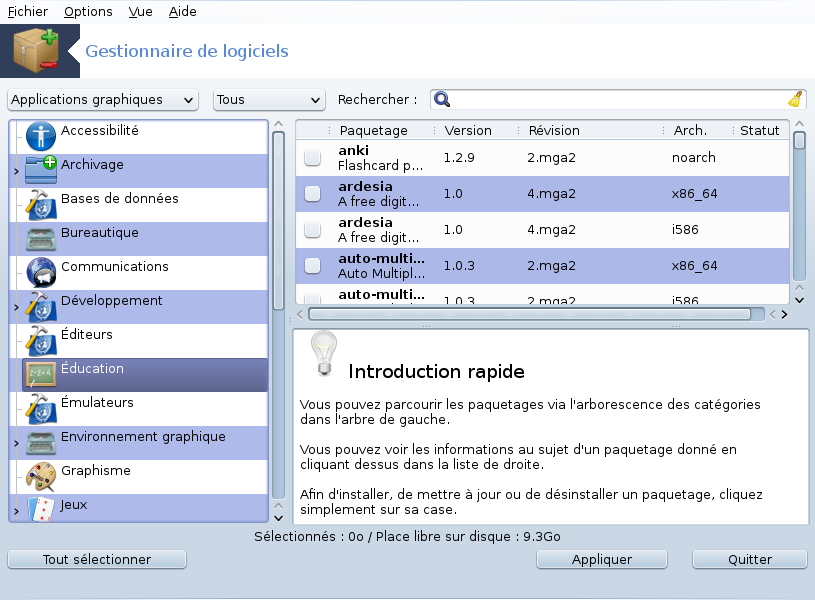Tick the checkbox for auto-multi x86_64 package
The height and width of the screenshot is (600, 815).
(312, 265)
